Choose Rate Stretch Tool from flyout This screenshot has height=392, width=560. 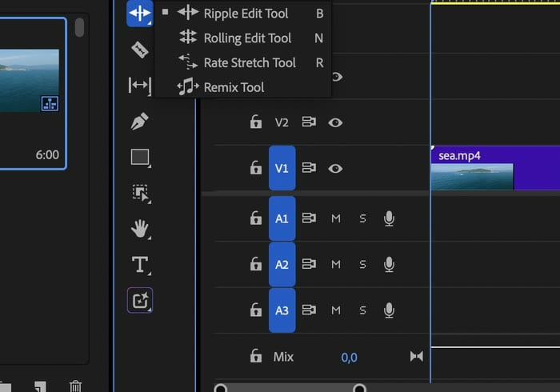[243, 62]
